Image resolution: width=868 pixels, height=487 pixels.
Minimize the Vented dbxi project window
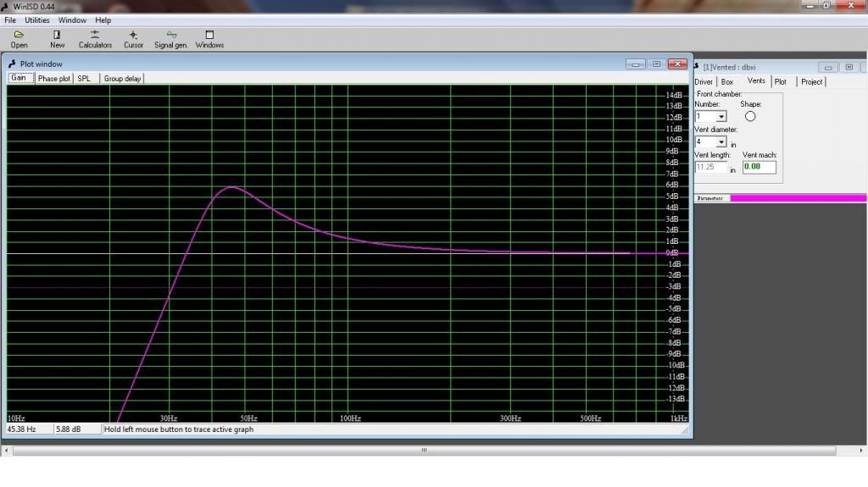coord(828,68)
